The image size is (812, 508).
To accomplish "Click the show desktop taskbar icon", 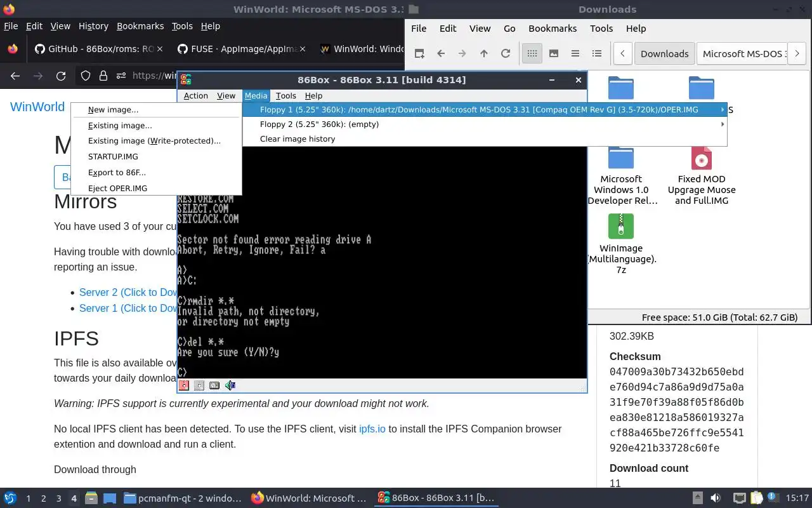I will (x=109, y=498).
